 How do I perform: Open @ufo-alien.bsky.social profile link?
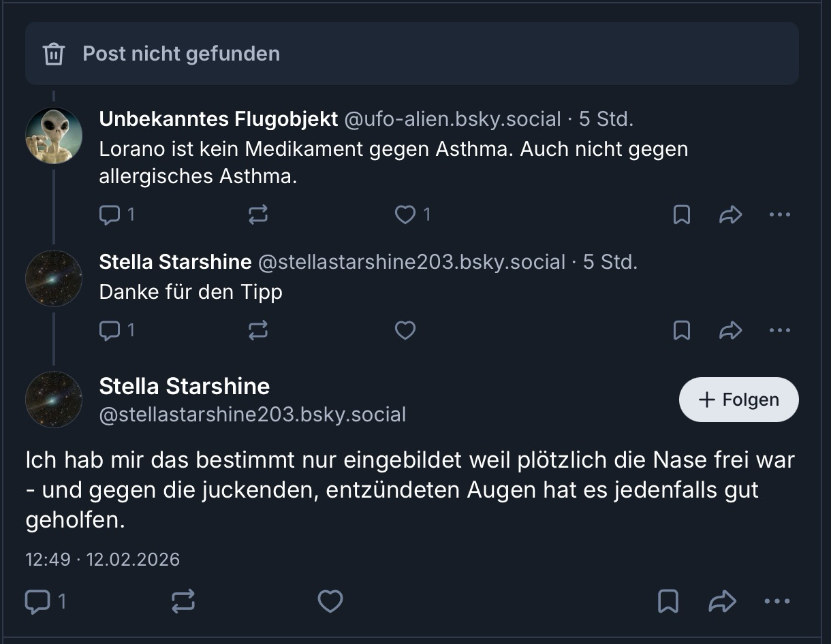click(x=452, y=119)
